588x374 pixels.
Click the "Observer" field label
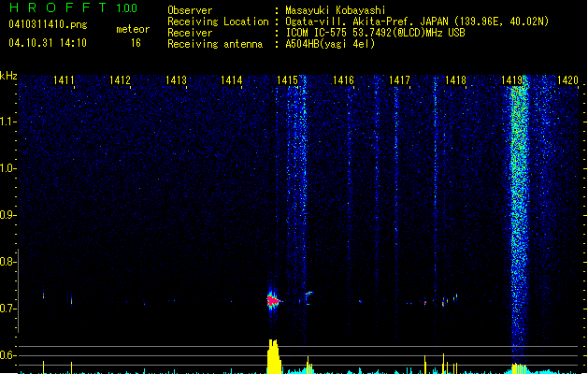click(190, 10)
